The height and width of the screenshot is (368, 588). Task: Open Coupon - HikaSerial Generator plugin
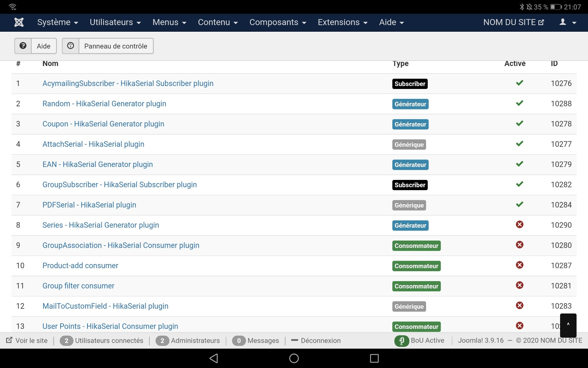(103, 124)
